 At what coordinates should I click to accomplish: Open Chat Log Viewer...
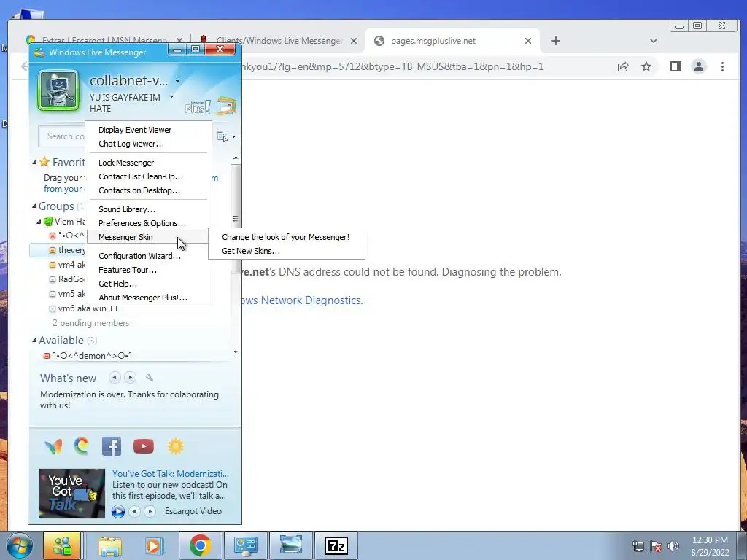148,144
